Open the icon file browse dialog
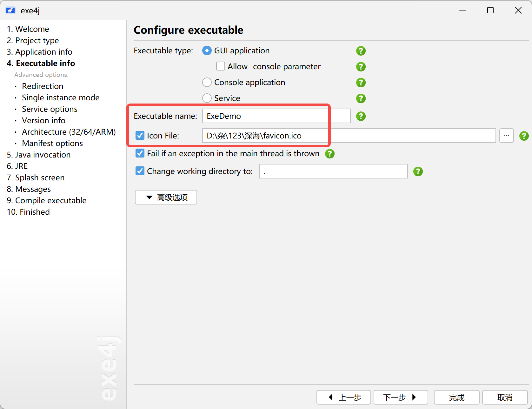This screenshot has height=409, width=532. tap(507, 136)
